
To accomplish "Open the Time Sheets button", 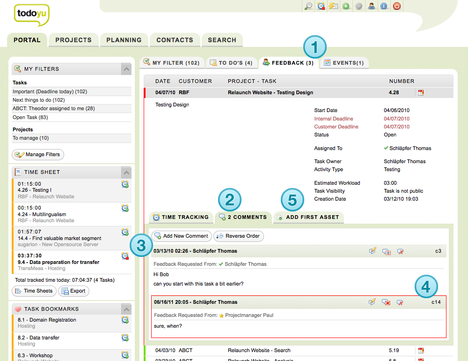I will pyautogui.click(x=34, y=291).
